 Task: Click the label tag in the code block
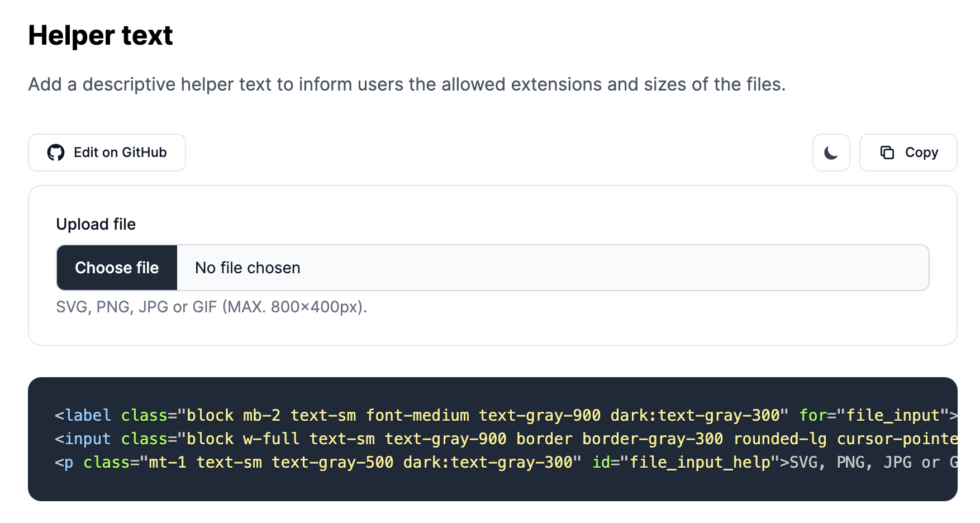pos(87,415)
